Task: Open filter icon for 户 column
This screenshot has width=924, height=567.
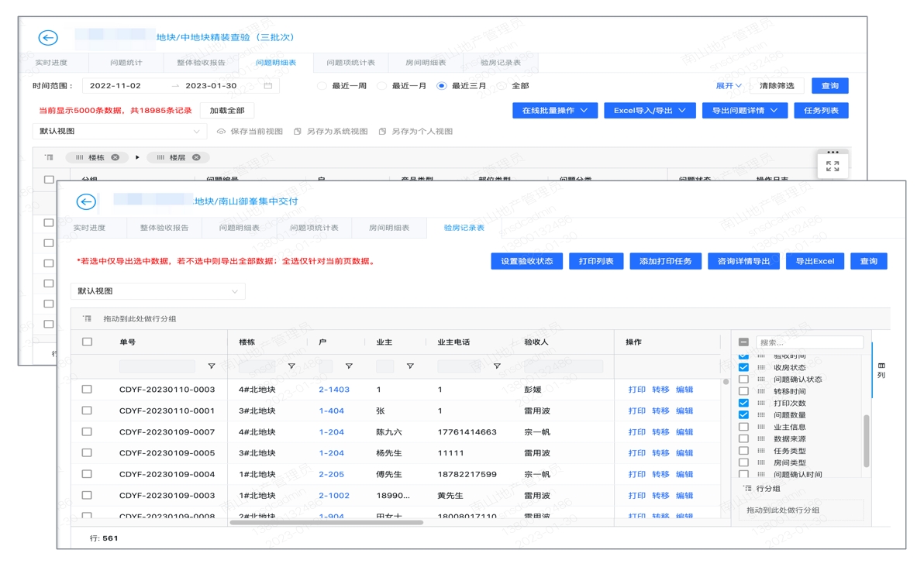Action: coord(349,366)
